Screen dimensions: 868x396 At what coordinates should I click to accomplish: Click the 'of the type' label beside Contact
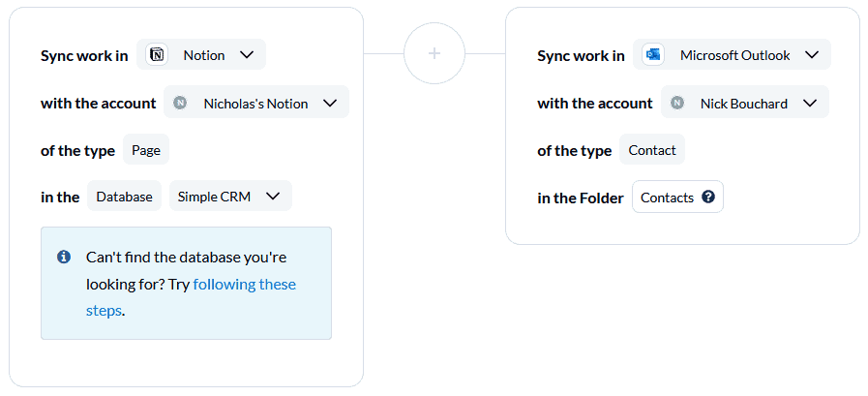[x=575, y=151]
